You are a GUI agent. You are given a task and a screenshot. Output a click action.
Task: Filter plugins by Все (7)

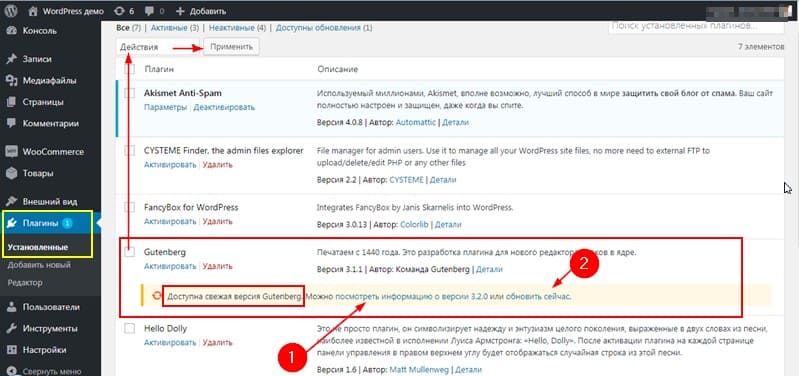point(128,28)
